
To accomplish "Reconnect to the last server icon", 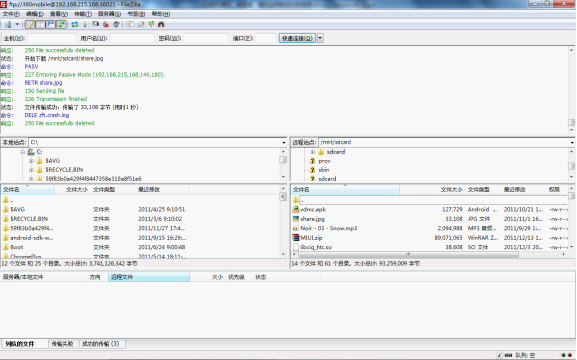I will pos(116,25).
